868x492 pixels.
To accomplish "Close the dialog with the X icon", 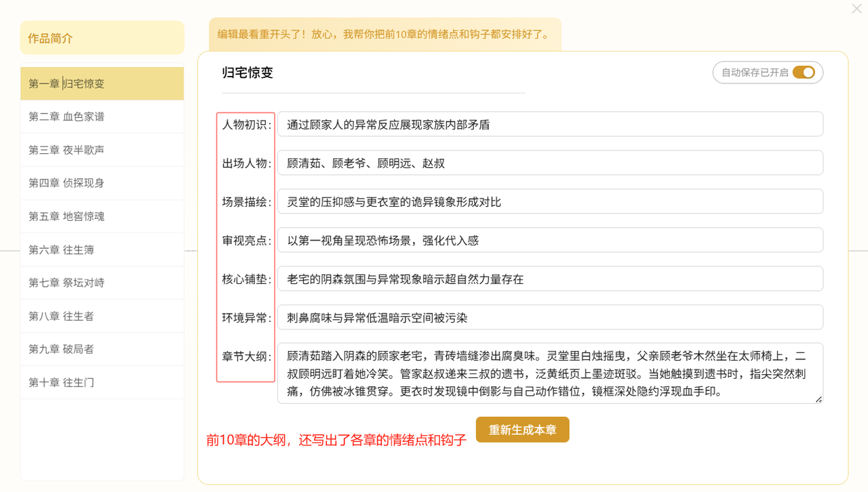I will [856, 9].
